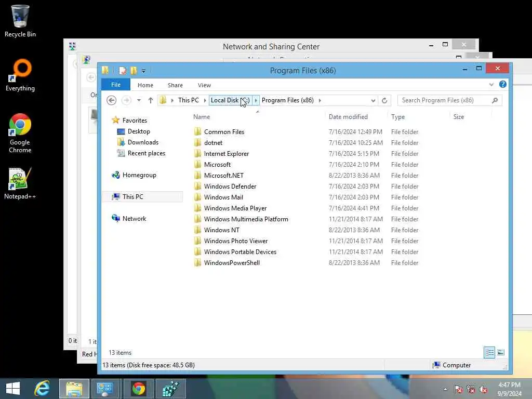This screenshot has height=399, width=532.
Task: Click the Explorer window folder icon in title bar
Action: click(x=105, y=70)
